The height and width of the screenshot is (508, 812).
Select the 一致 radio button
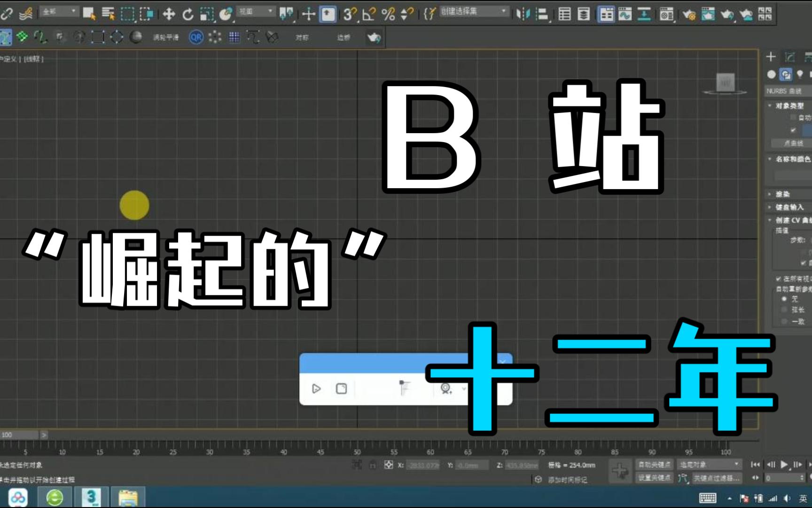(784, 321)
